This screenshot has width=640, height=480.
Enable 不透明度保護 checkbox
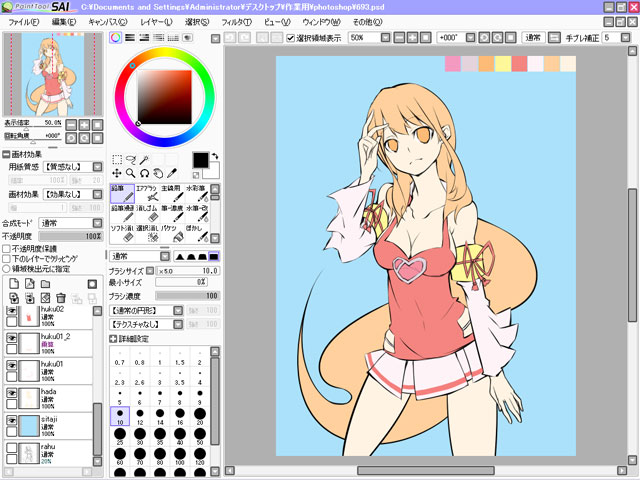[x=7, y=249]
